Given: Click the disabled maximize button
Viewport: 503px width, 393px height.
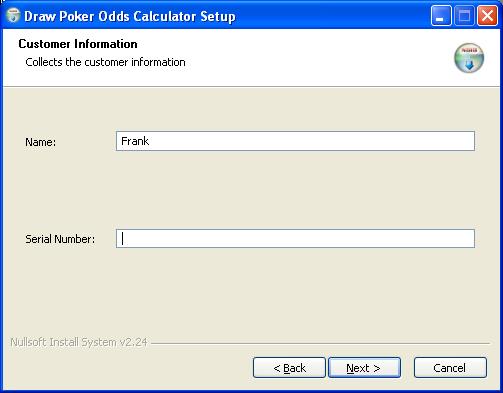Looking at the screenshot, I should pyautogui.click(x=464, y=16).
